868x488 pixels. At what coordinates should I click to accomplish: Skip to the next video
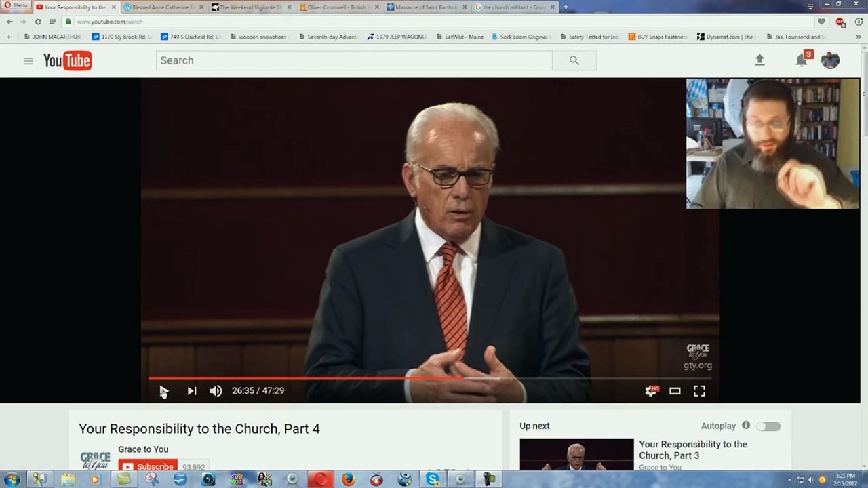pos(192,391)
